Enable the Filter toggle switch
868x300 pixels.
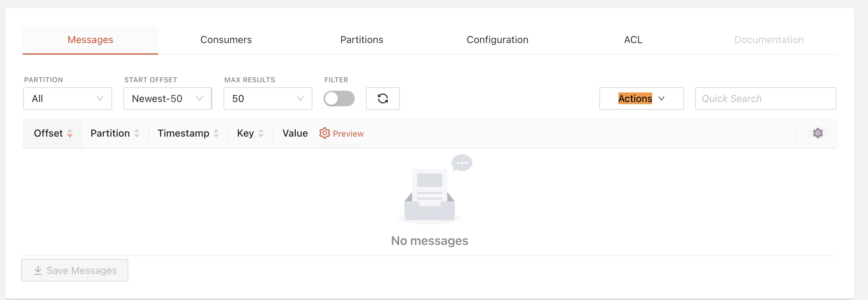tap(339, 98)
